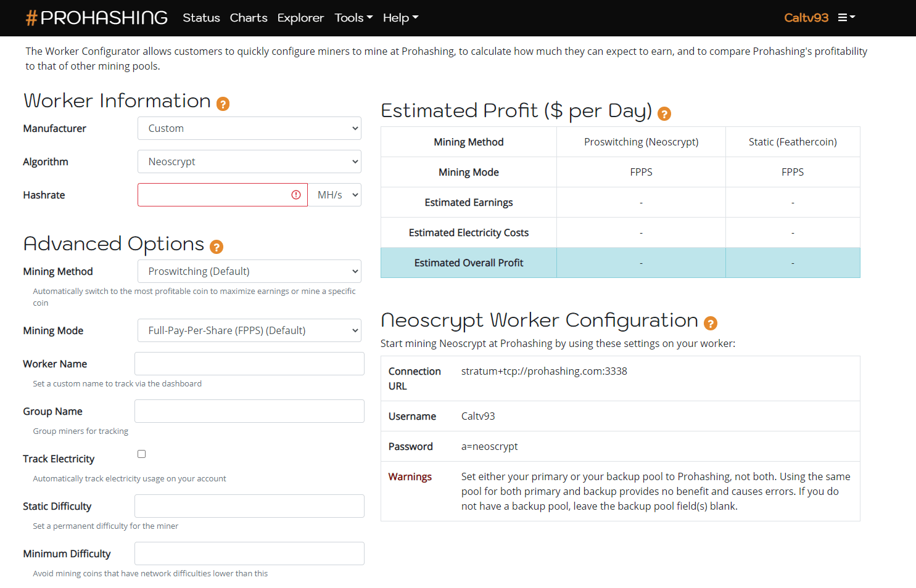Open the Tools menu
Viewport: 916px width, 588px height.
click(x=353, y=18)
